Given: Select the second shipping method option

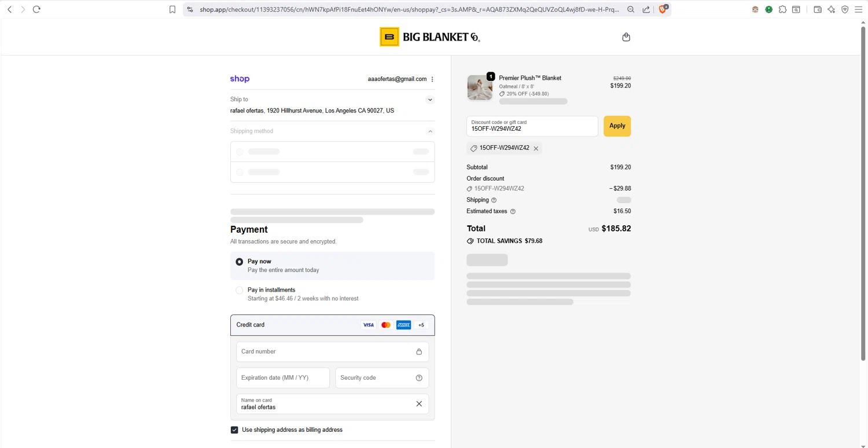Looking at the screenshot, I should tap(332, 172).
